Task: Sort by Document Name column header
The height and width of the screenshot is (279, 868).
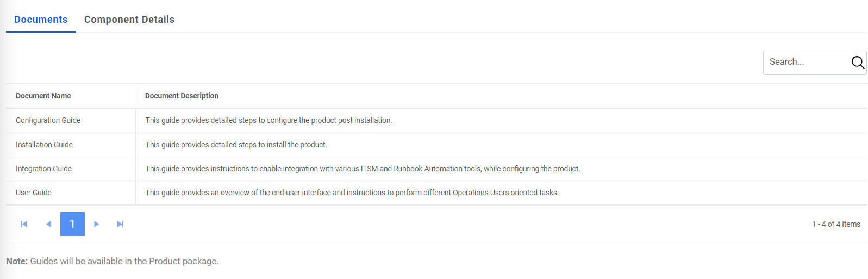Action: 43,96
